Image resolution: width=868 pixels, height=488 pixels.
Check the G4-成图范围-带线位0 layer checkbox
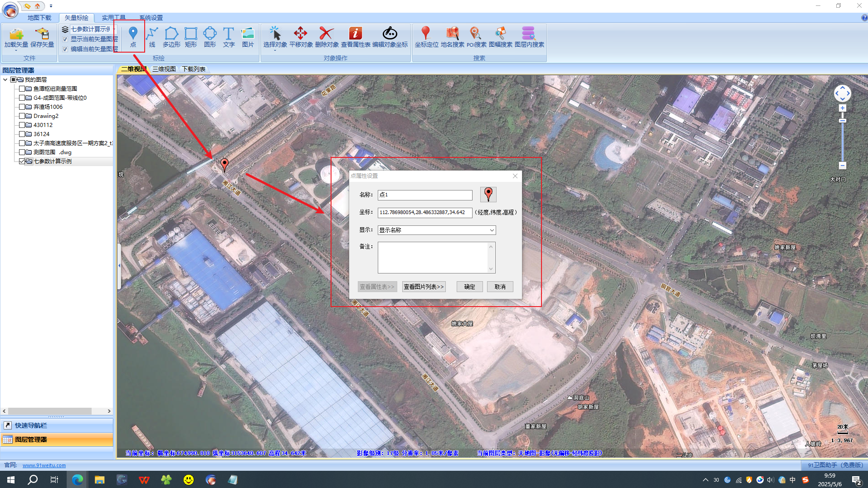[22, 98]
